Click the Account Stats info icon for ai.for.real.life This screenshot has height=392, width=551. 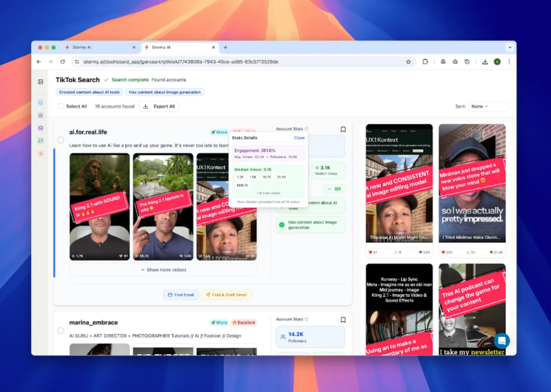pos(306,129)
